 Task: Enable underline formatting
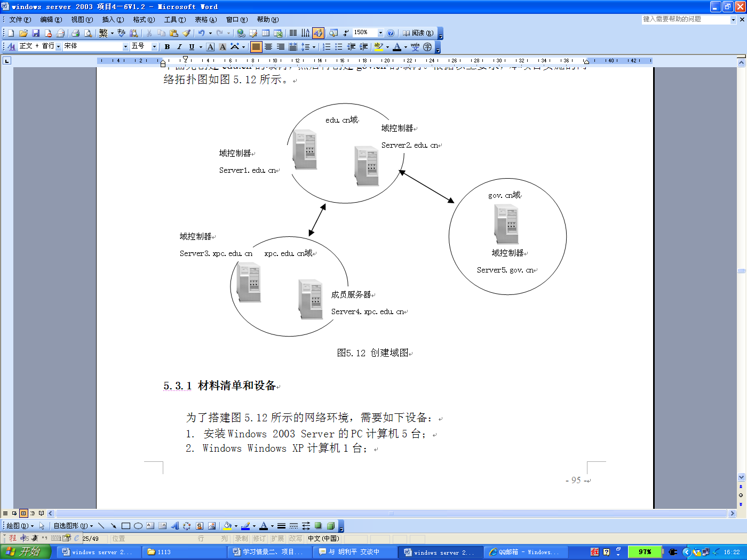point(191,46)
